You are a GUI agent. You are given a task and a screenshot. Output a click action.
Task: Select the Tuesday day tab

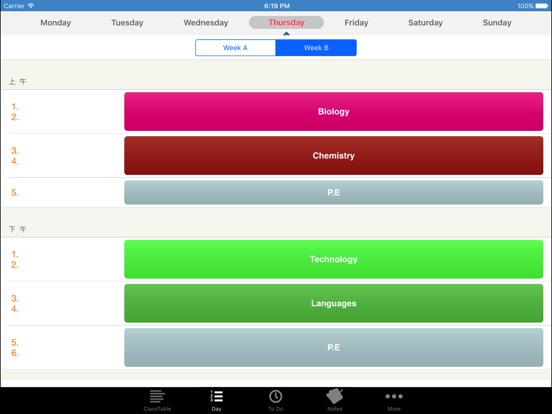127,23
